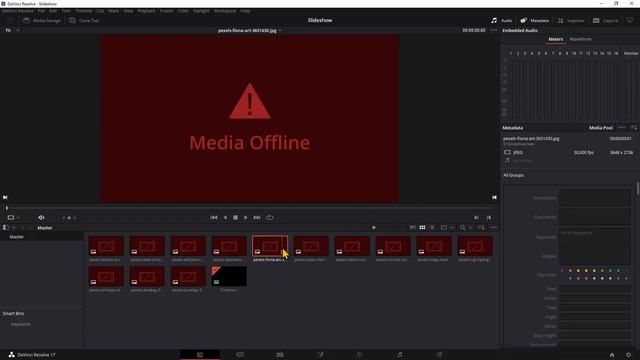This screenshot has width=640, height=360.
Task: Open the Playback menu
Action: (146, 11)
